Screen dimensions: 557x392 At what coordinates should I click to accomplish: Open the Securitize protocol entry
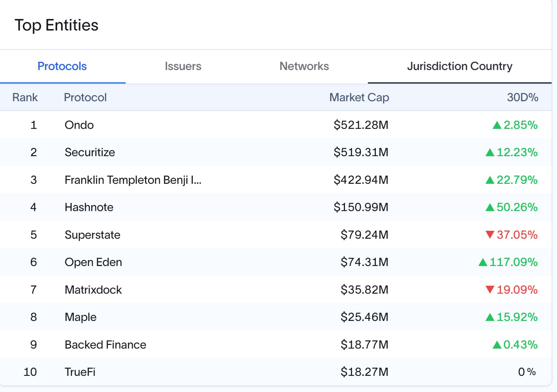(90, 152)
